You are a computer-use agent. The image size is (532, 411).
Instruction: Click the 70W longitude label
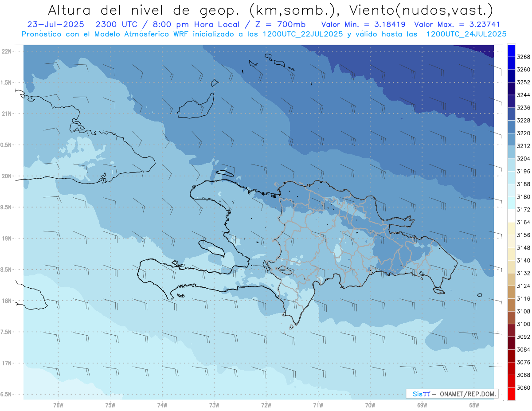click(370, 405)
